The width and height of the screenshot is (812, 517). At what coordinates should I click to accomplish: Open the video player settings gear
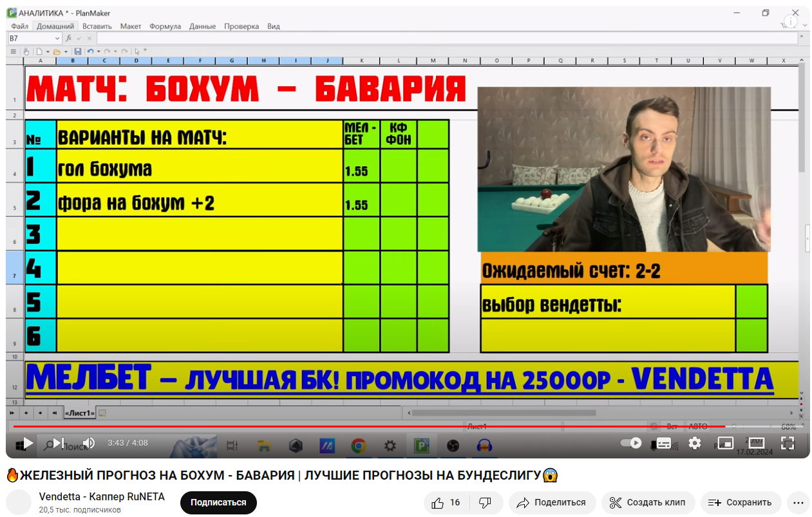pyautogui.click(x=695, y=443)
